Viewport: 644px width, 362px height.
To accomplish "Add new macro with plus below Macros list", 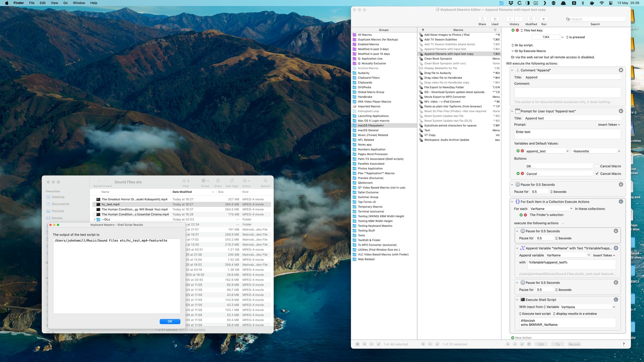I will click(x=423, y=344).
